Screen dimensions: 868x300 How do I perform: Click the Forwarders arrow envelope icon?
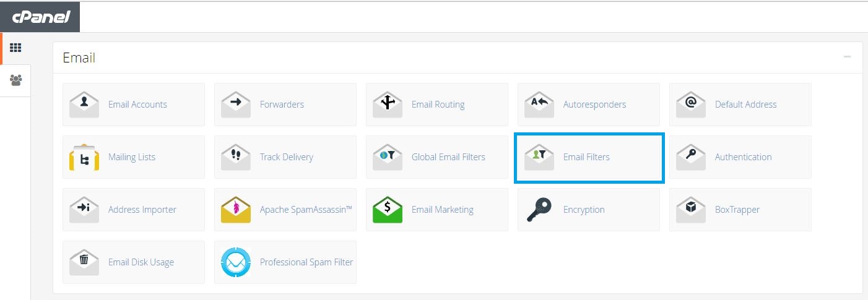click(236, 105)
